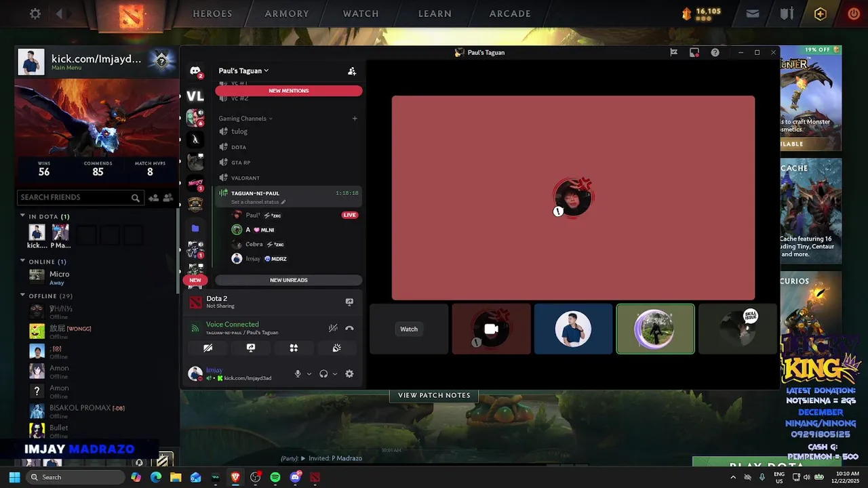Open Dota 2 settings gear icon
The image size is (868, 488).
pyautogui.click(x=35, y=14)
